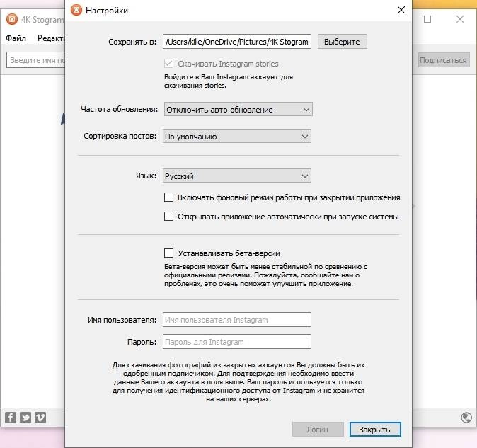This screenshot has width=477, height=448.
Task: Click the Twitter icon in 4K Stogram window
Action: pyautogui.click(x=25, y=418)
